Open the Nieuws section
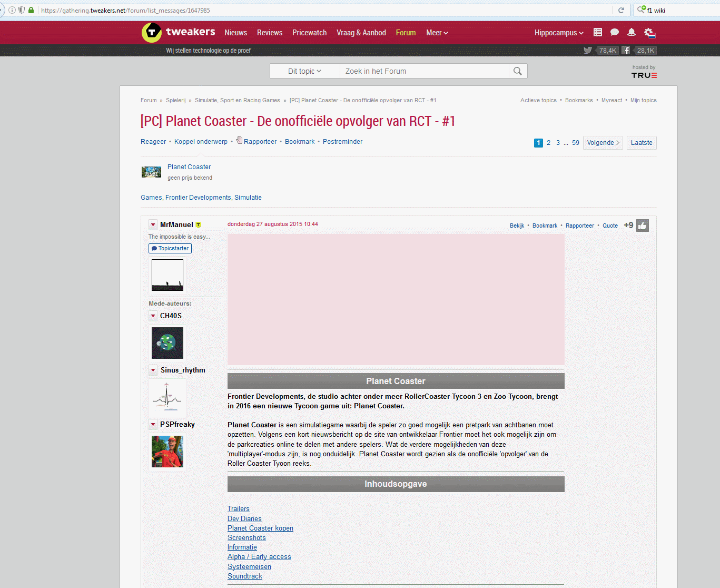This screenshot has width=720, height=588. point(235,33)
